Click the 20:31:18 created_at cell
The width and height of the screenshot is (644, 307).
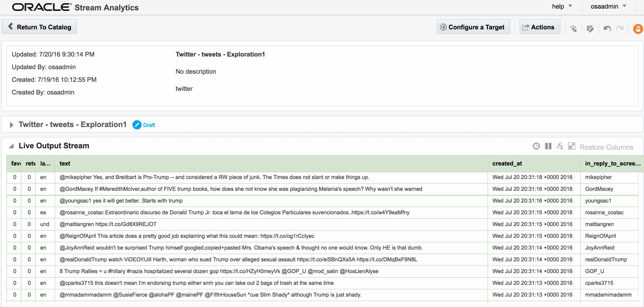(534, 177)
